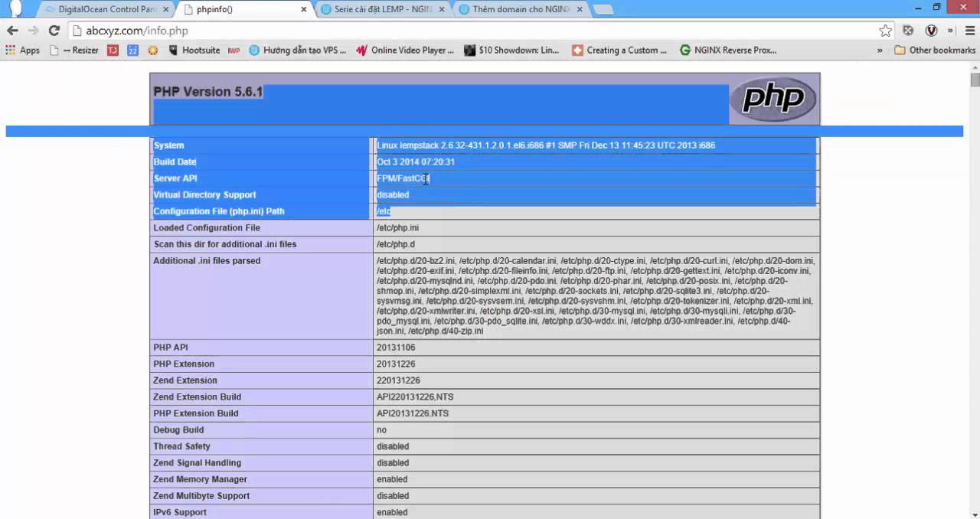Open a new tab with the new-tab button
Viewport: 980px width, 519px height.
pyautogui.click(x=603, y=9)
